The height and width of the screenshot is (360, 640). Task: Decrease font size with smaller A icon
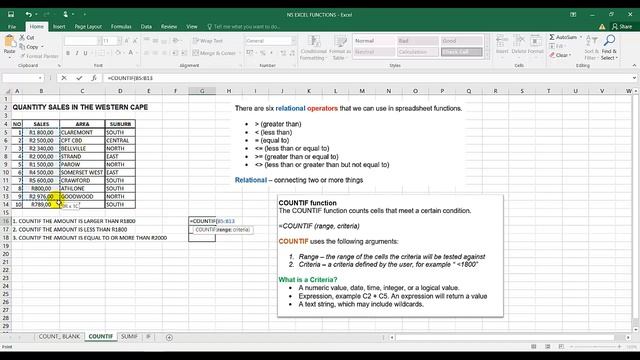[x=135, y=41]
